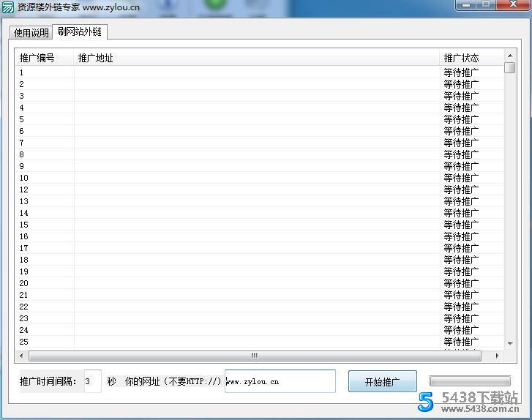Image resolution: width=532 pixels, height=420 pixels.
Task: Select row number 23
Action: pyautogui.click(x=260, y=318)
